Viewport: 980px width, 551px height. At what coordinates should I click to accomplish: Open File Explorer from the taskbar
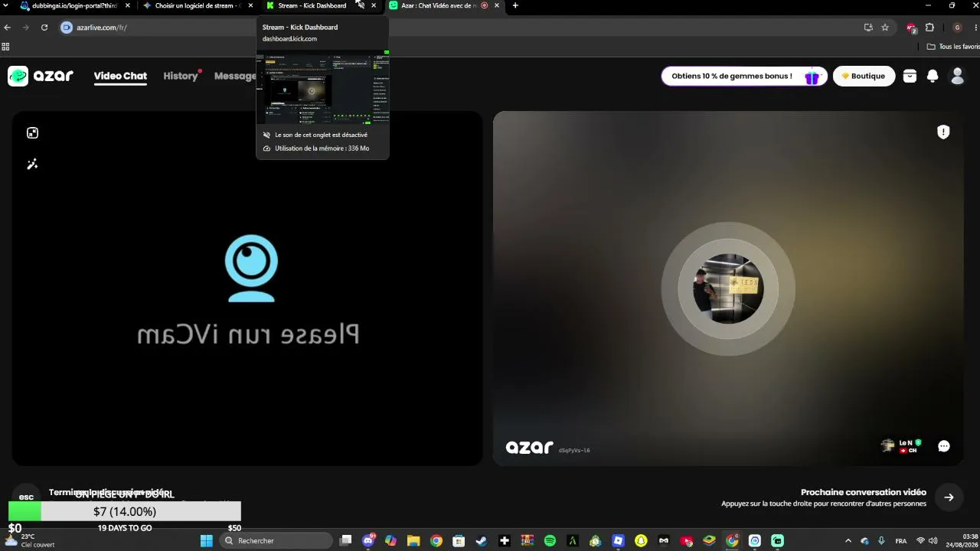[x=413, y=541]
